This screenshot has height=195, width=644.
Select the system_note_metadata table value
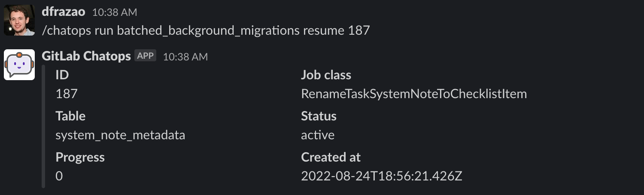tap(120, 135)
